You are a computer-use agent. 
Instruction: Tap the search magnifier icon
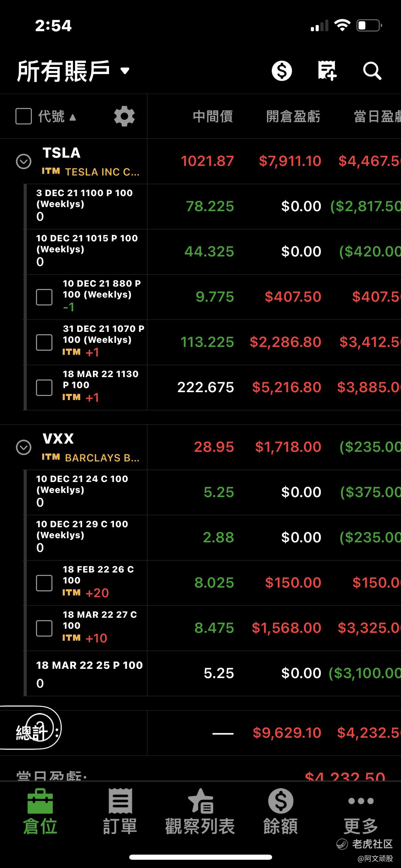[x=372, y=71]
